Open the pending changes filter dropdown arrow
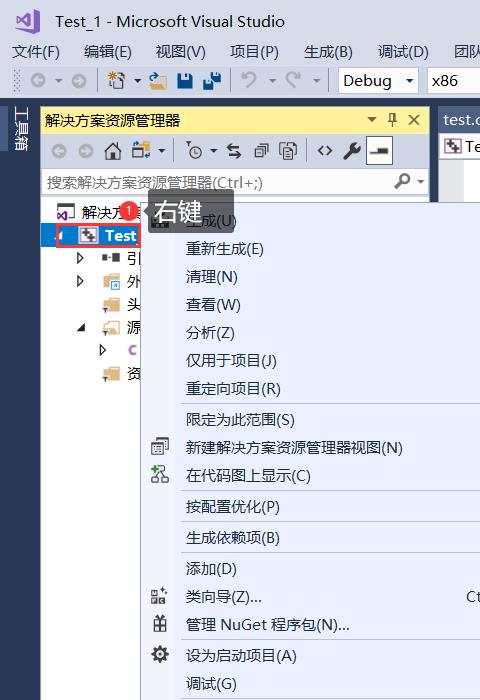The image size is (480, 700). [214, 151]
